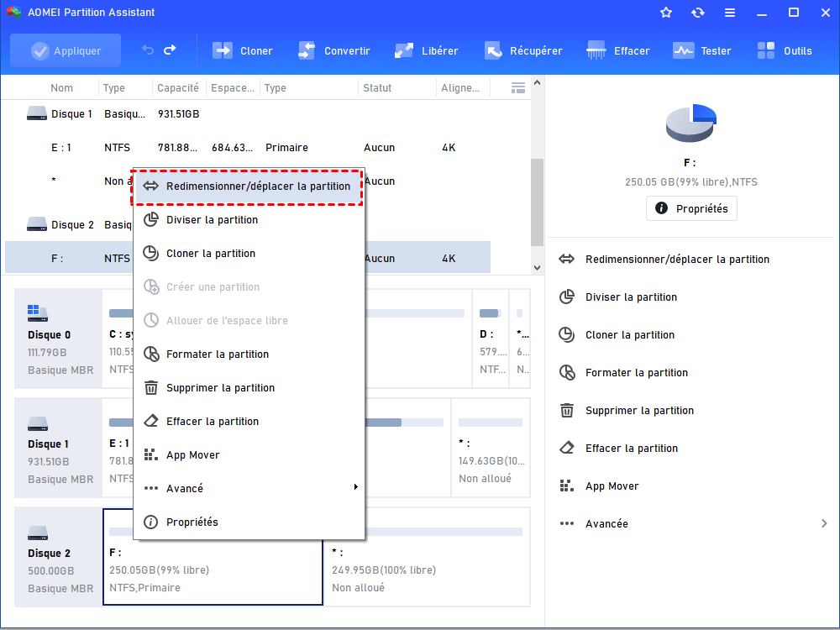
Task: Click the scroll down arrow of disk list
Action: pos(537,268)
